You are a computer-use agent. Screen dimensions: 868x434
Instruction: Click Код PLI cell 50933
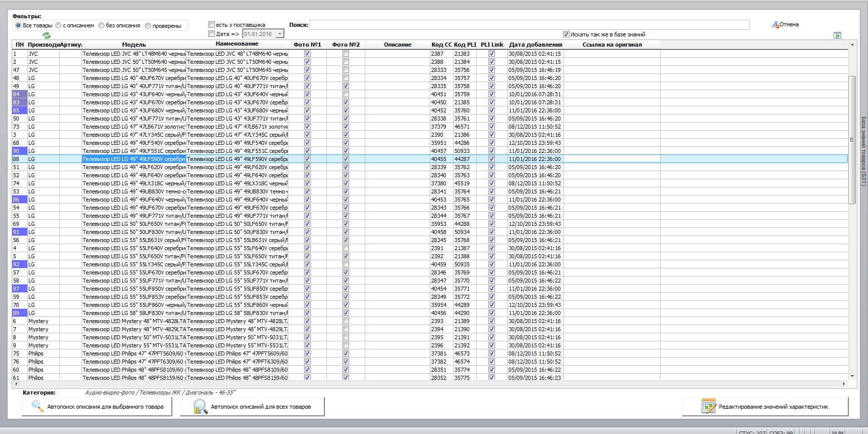point(465,151)
